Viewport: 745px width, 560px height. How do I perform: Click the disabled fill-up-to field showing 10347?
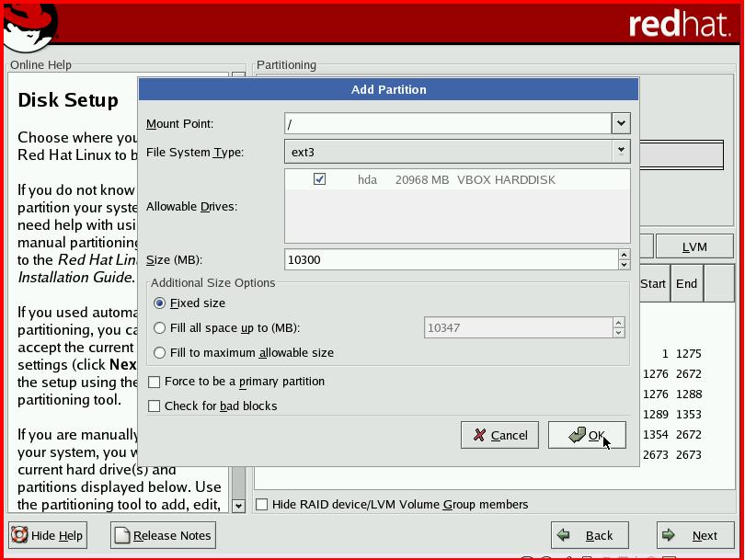(x=518, y=327)
